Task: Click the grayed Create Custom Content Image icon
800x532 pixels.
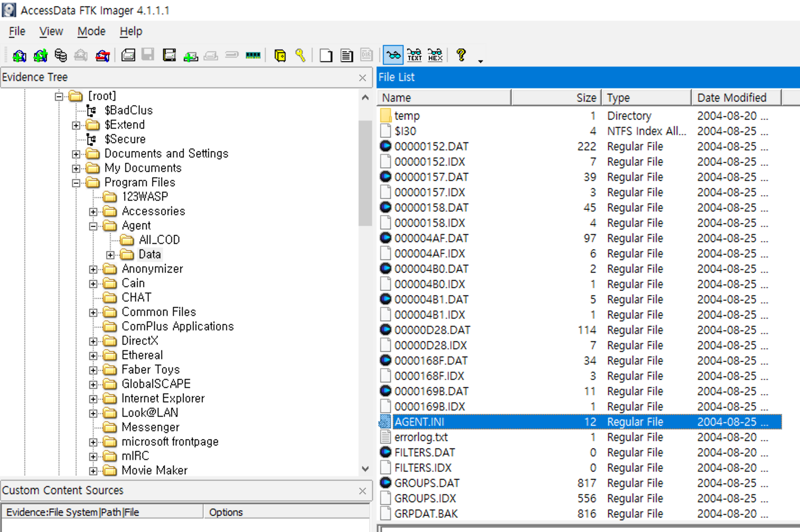Action: 211,55
